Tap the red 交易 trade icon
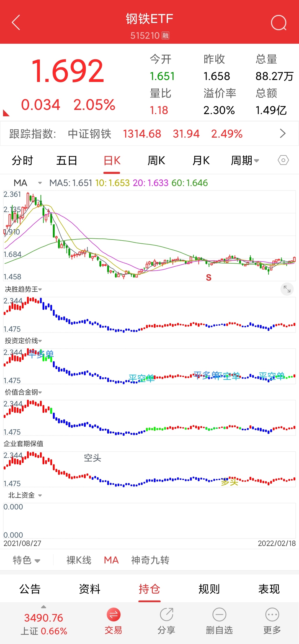 point(114,615)
